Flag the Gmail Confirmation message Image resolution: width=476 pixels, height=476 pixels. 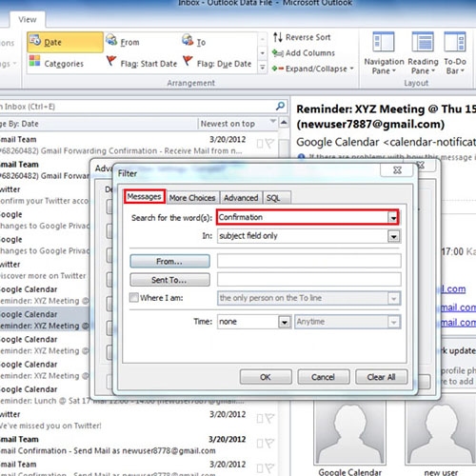(269, 444)
